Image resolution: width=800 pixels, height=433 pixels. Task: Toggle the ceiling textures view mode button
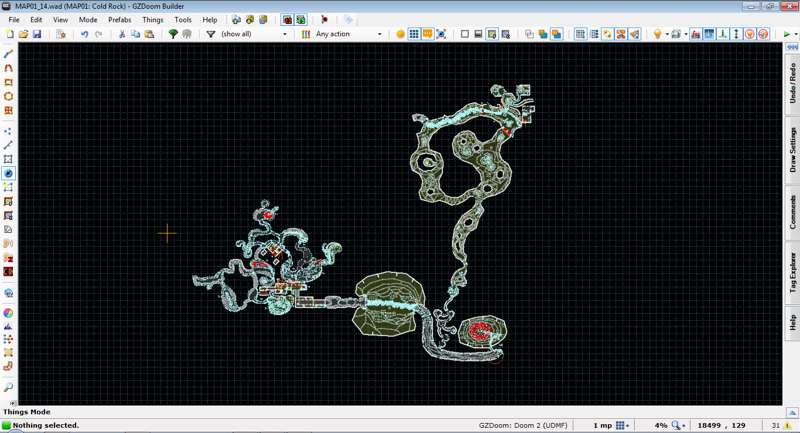(506, 34)
